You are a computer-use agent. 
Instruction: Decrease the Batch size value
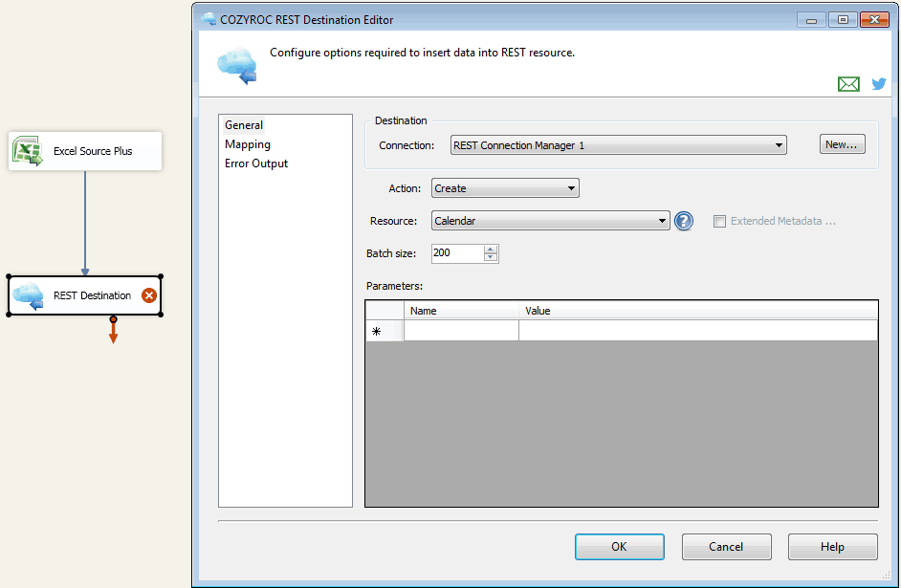[x=490, y=257]
